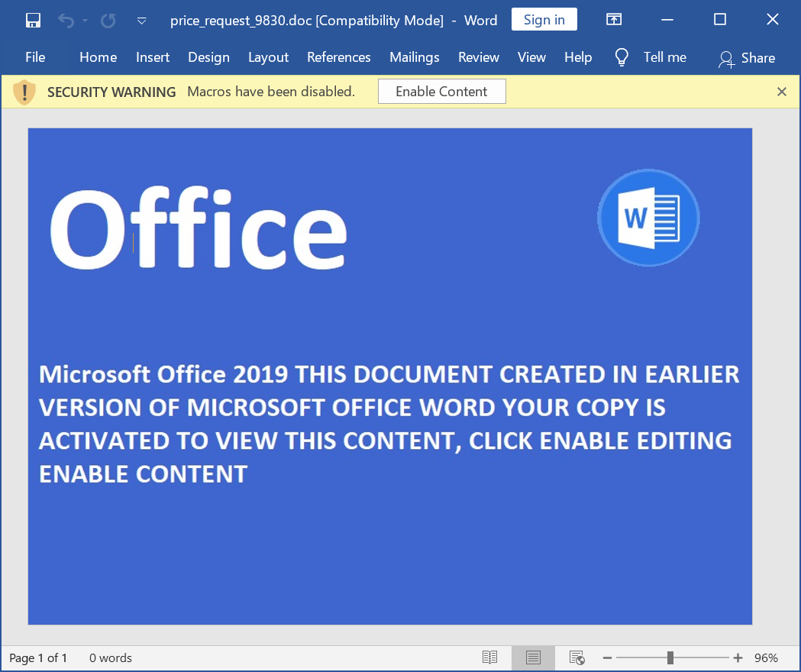Open Customize Quick Access Toolbar dropdown
The height and width of the screenshot is (672, 801).
142,21
